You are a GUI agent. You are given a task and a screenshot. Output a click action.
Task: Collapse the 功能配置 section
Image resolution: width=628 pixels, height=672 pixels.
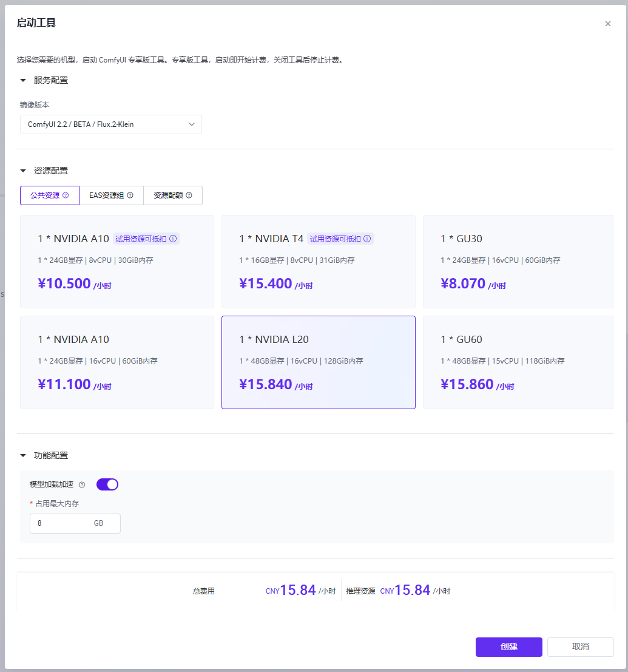(23, 455)
